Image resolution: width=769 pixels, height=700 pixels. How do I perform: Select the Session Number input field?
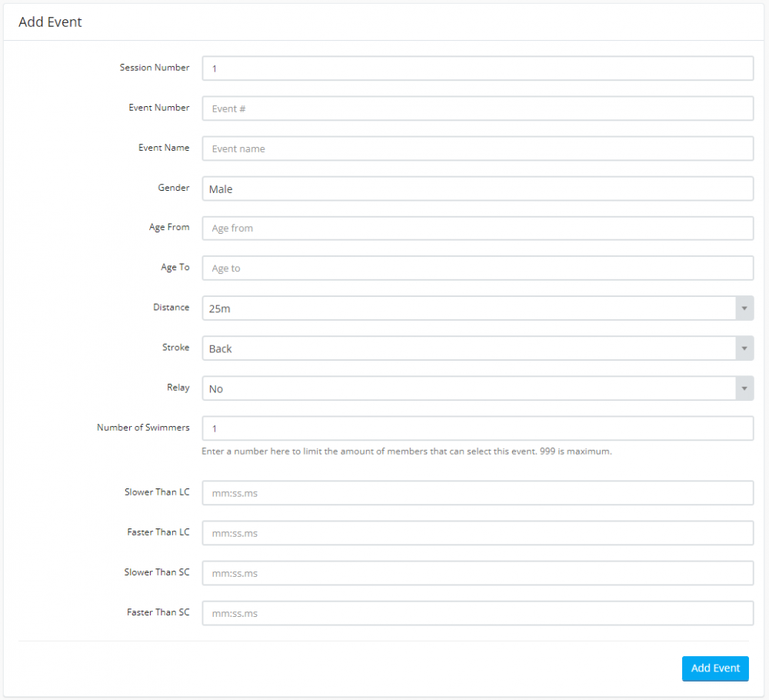[x=477, y=68]
